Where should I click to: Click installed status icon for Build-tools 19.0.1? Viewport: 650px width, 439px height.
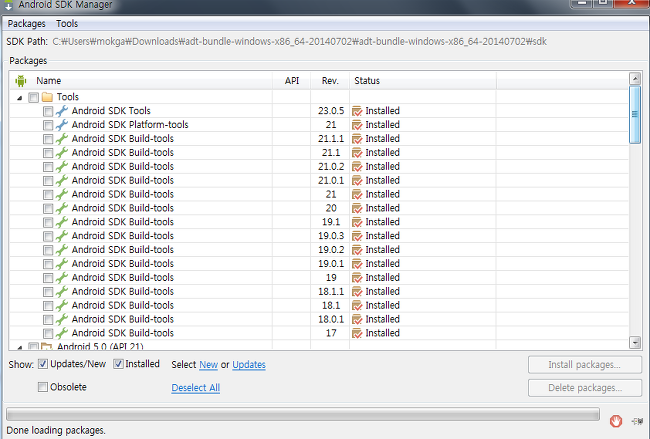tap(357, 264)
